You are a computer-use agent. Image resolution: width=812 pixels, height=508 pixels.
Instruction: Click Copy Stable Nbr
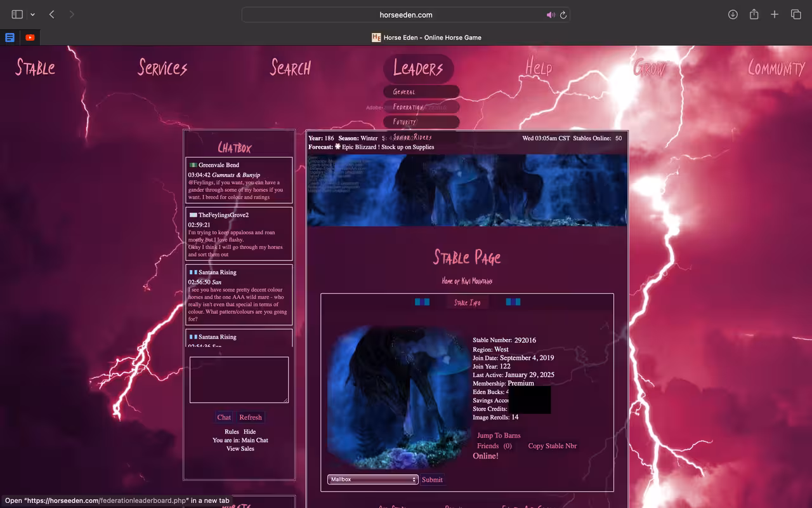553,446
